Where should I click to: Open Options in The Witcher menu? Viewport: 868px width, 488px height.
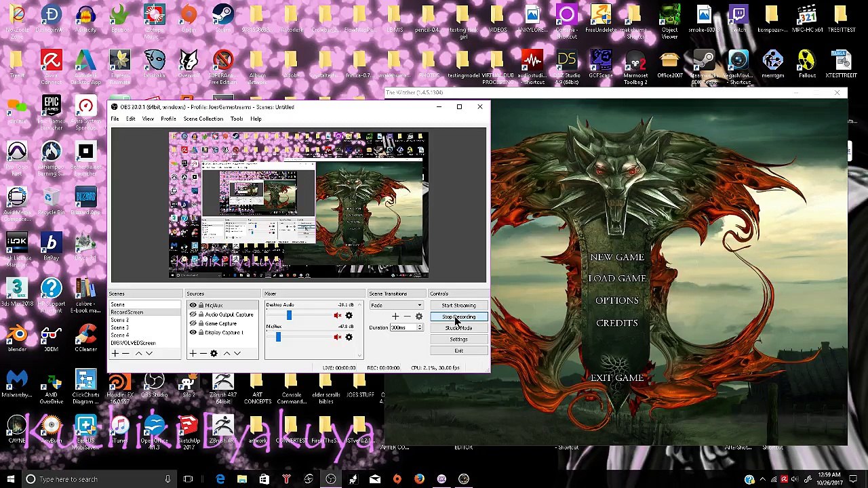pyautogui.click(x=617, y=300)
